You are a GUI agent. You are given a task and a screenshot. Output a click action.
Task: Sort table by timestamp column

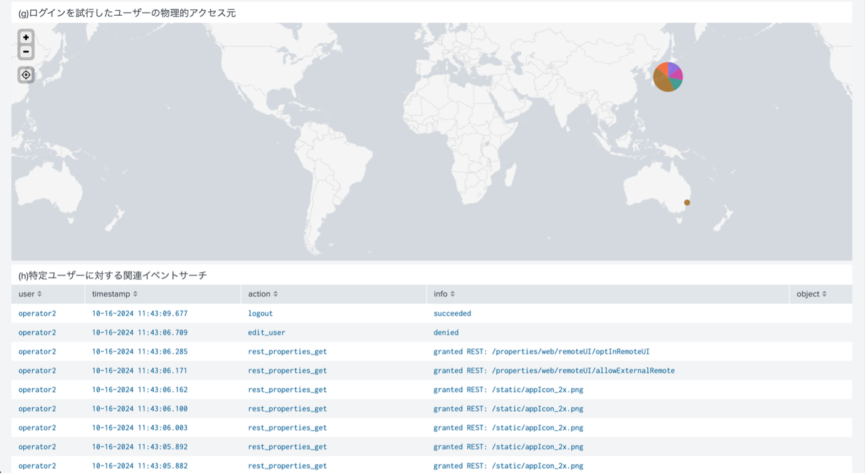coord(115,294)
